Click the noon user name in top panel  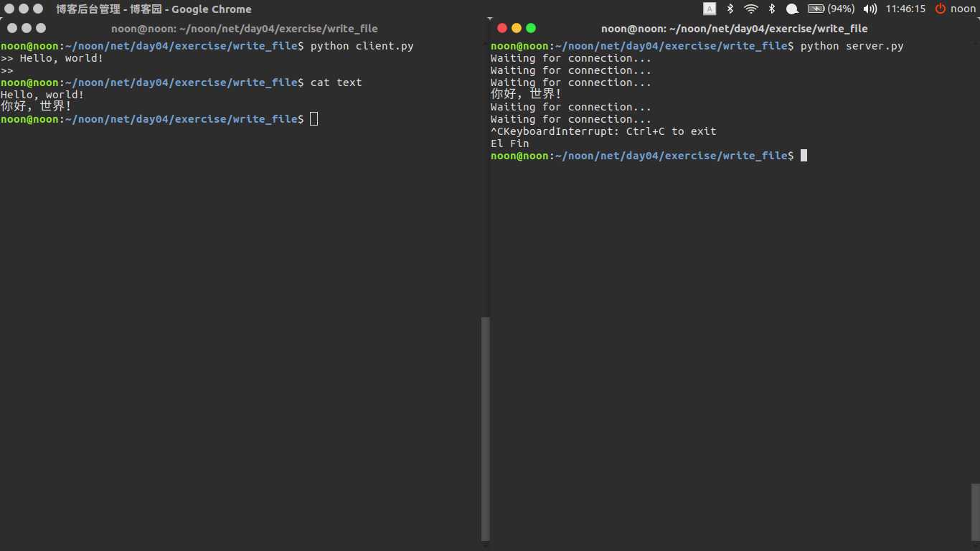click(963, 9)
